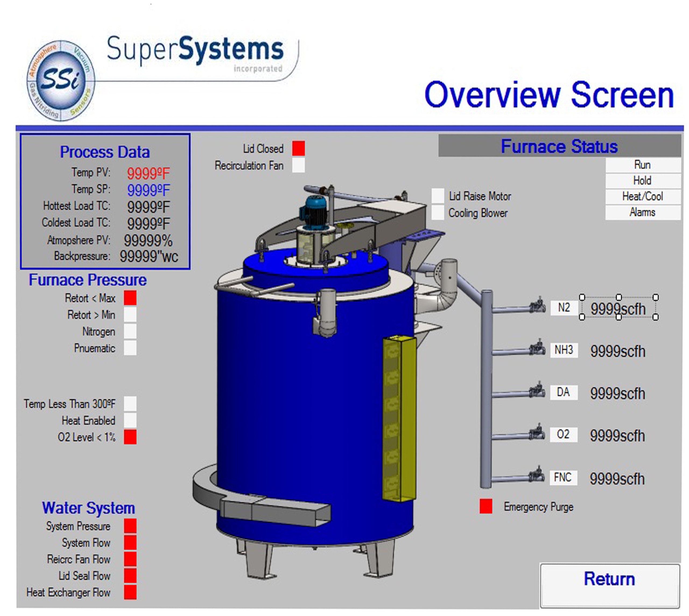Select the Lid Raise Motor indicator

click(438, 196)
